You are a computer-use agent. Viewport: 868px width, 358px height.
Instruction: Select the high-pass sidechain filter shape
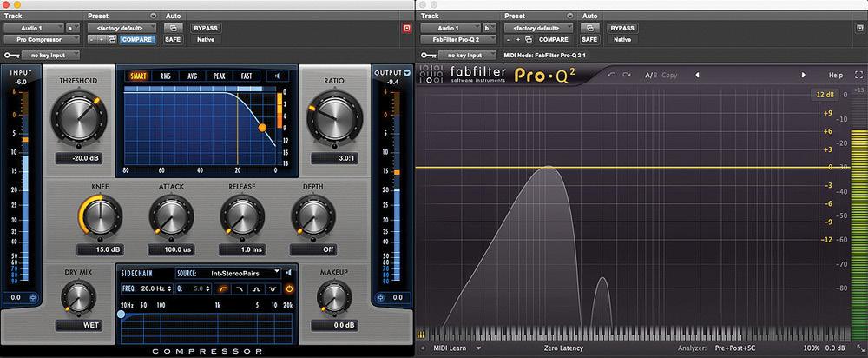(221, 288)
